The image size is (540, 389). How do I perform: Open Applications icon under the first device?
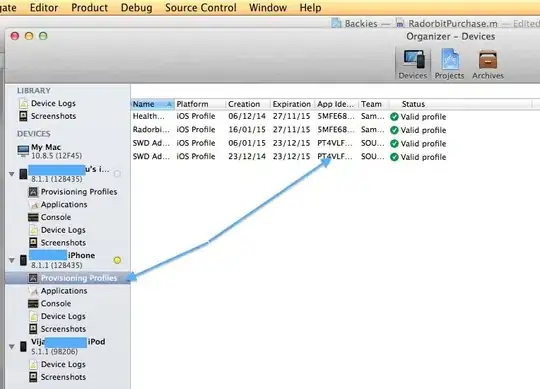(33, 204)
